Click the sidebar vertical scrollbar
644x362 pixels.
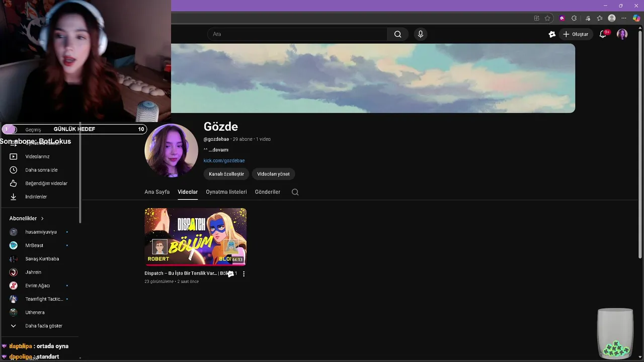[80, 173]
